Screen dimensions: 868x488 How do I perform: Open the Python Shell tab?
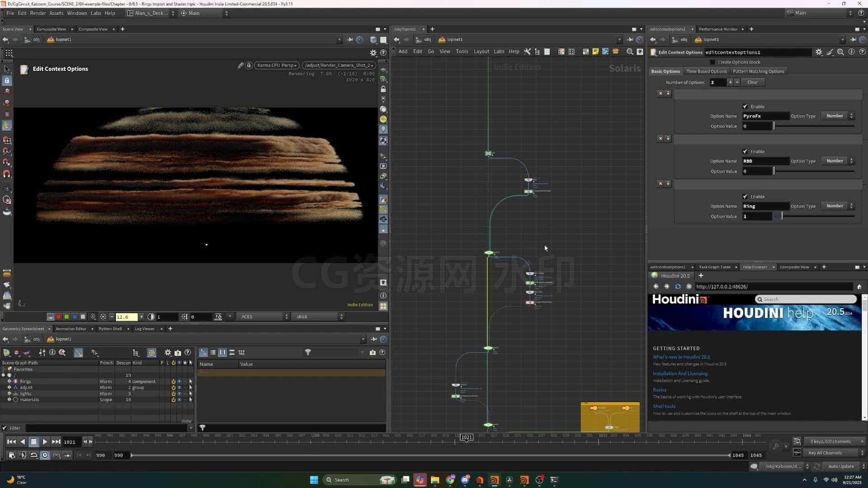(110, 329)
